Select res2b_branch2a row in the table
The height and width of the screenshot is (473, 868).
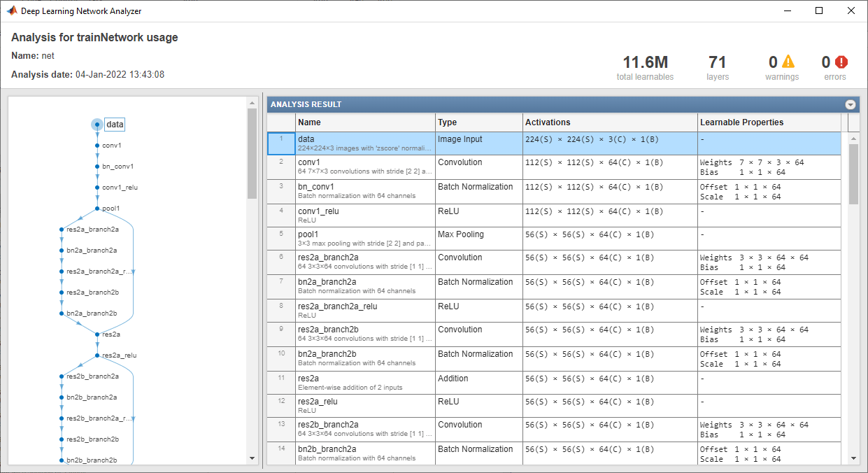point(554,430)
